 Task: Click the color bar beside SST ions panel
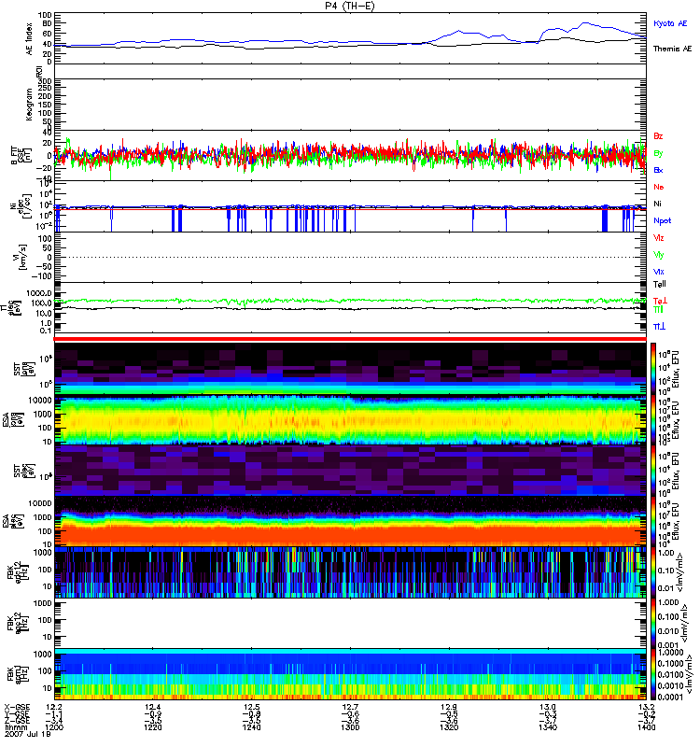click(654, 369)
